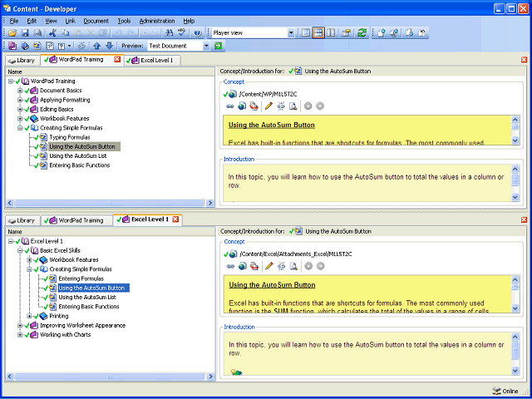Select the single pane layout icon

click(x=306, y=33)
